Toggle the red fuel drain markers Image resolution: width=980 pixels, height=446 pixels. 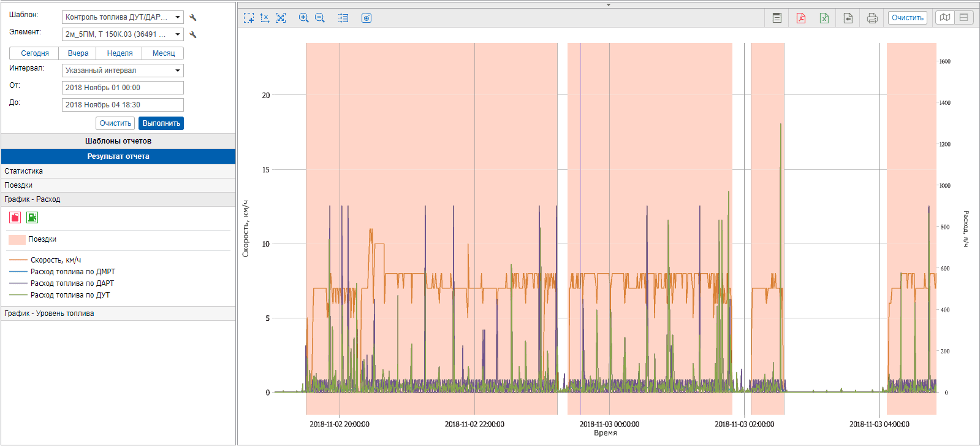[x=15, y=217]
